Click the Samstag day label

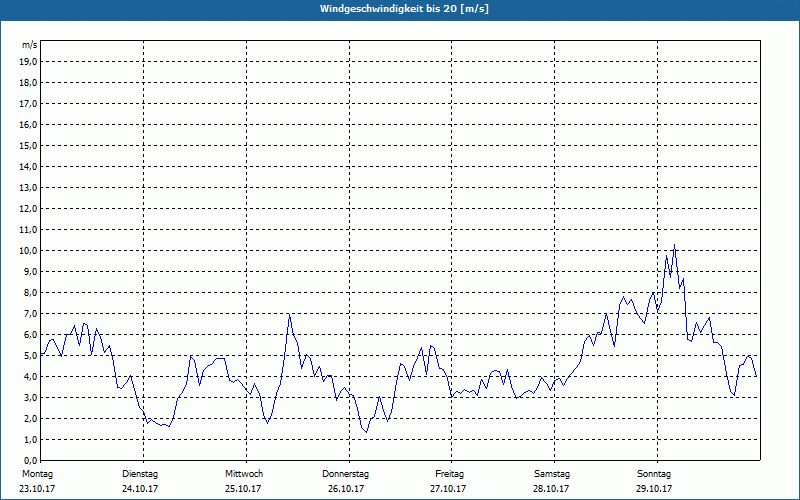[x=552, y=474]
